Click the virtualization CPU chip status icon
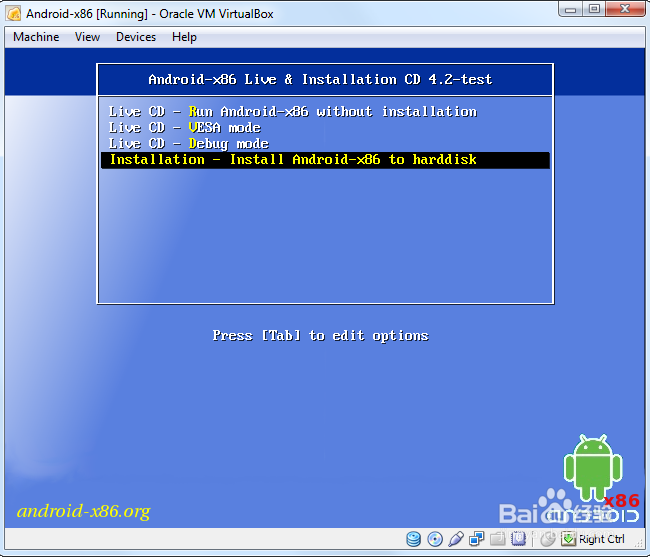The width and height of the screenshot is (650, 557). (x=518, y=539)
